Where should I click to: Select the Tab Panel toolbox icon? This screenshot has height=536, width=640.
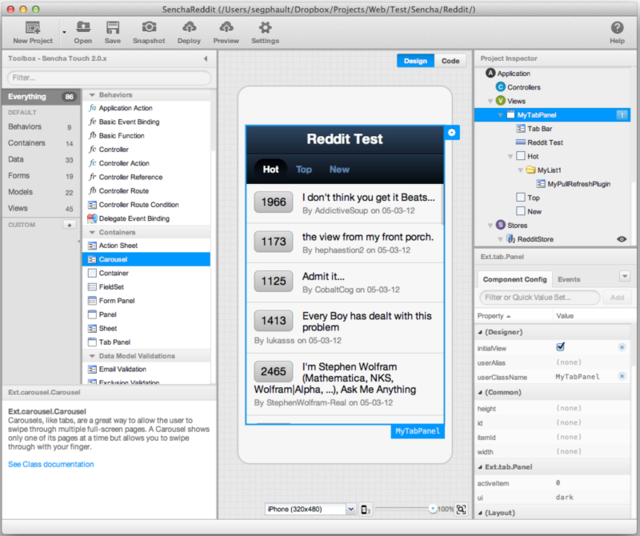[93, 342]
